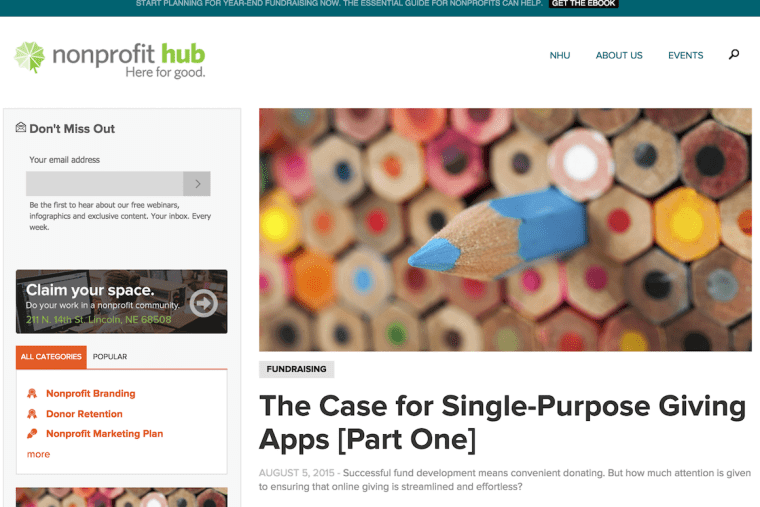Submit email with the arrow button

(197, 184)
